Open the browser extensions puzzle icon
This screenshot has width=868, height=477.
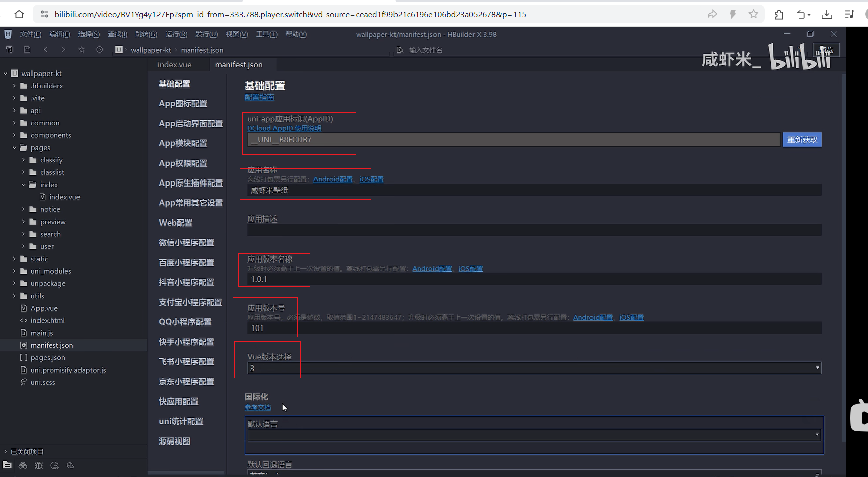click(x=779, y=14)
